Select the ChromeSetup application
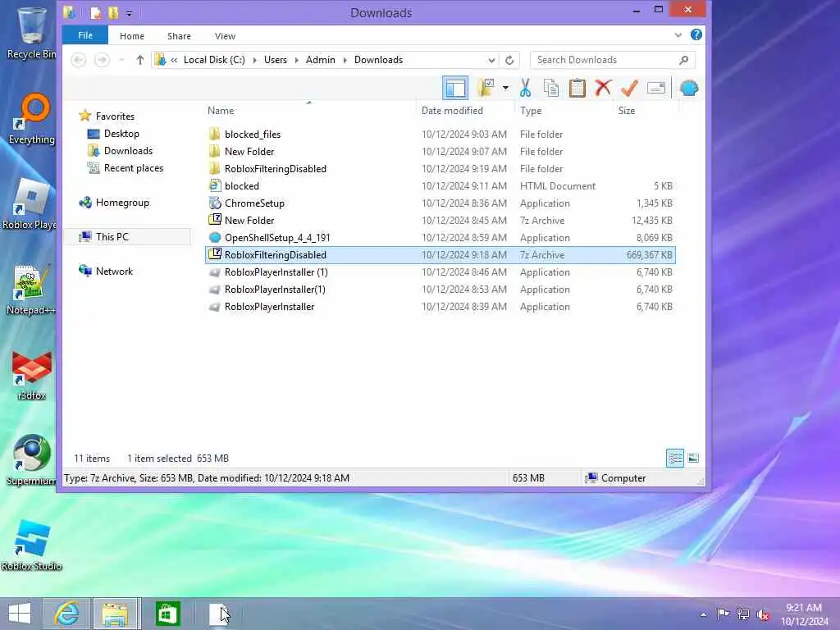Viewport: 840px width, 630px height. tap(440, 203)
